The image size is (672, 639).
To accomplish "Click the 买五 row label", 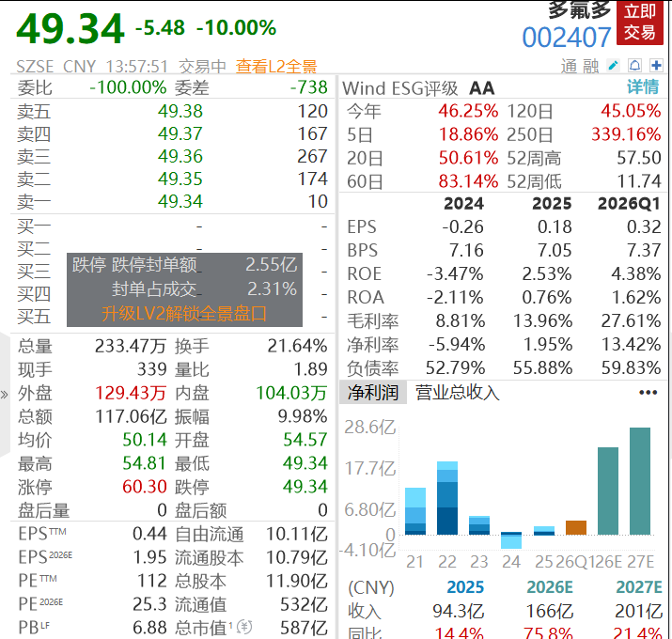I will pos(34,317).
